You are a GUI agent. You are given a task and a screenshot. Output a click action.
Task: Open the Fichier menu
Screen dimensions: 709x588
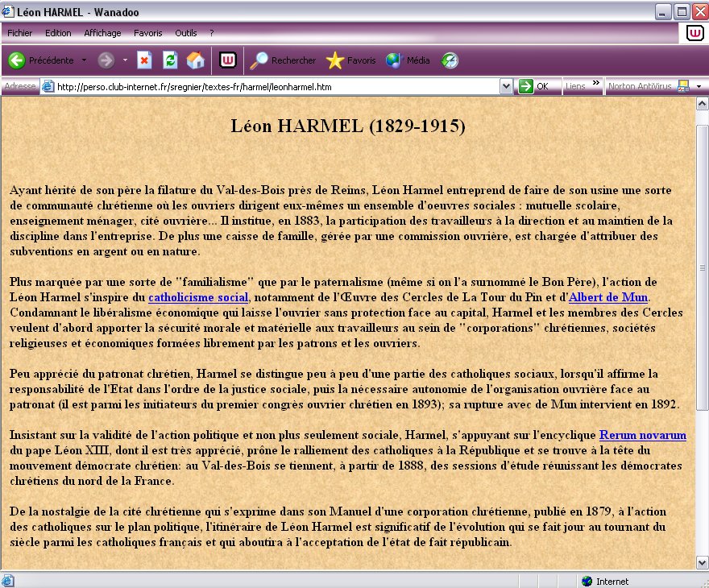20,33
